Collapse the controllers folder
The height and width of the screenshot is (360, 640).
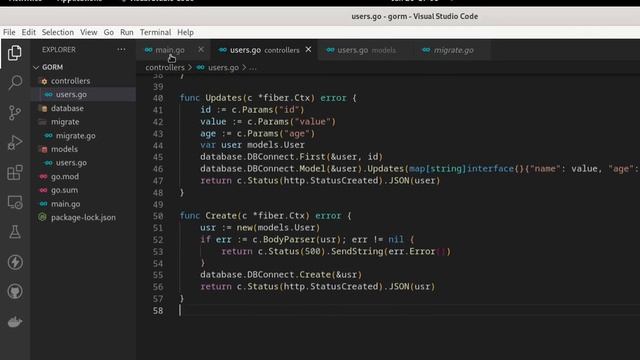pyautogui.click(x=83, y=81)
